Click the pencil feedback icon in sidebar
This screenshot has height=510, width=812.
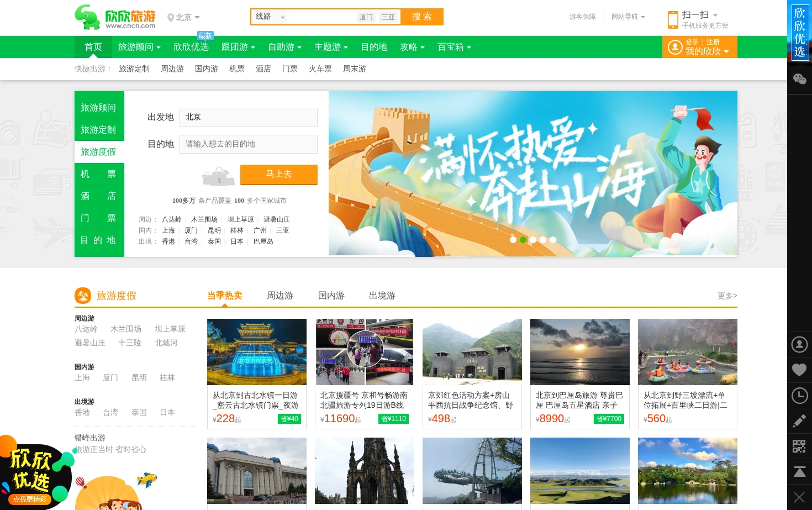(x=799, y=421)
